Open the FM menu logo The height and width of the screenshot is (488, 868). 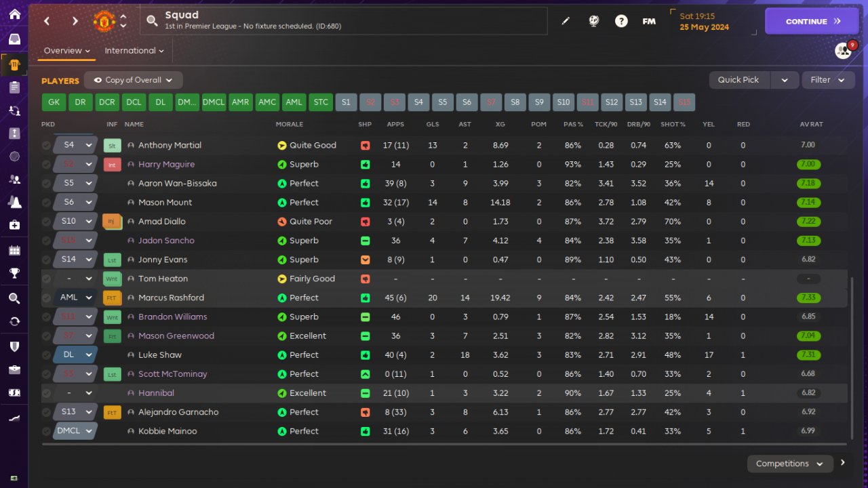coord(649,21)
